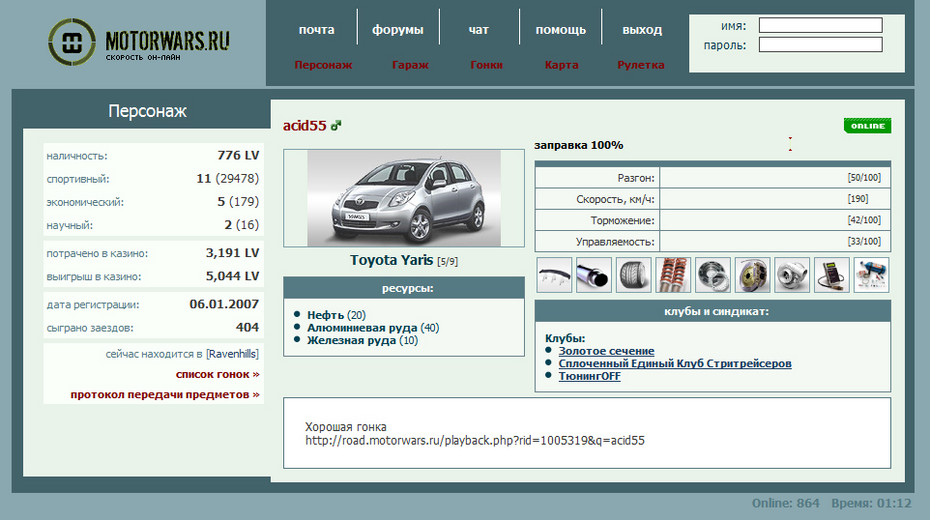This screenshot has width=930, height=520.
Task: Click the turbocharger part icon
Action: click(x=792, y=275)
